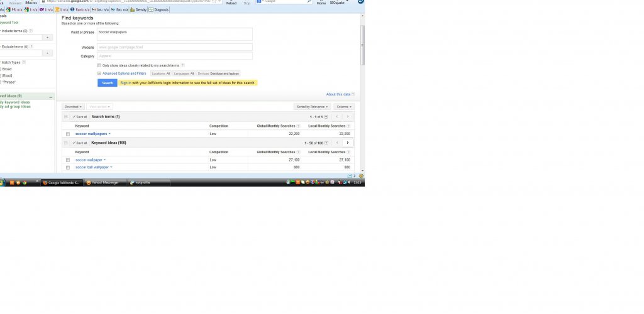Toggle 'Only show ideas closely related' checkbox
The image size is (644, 314).
99,65
